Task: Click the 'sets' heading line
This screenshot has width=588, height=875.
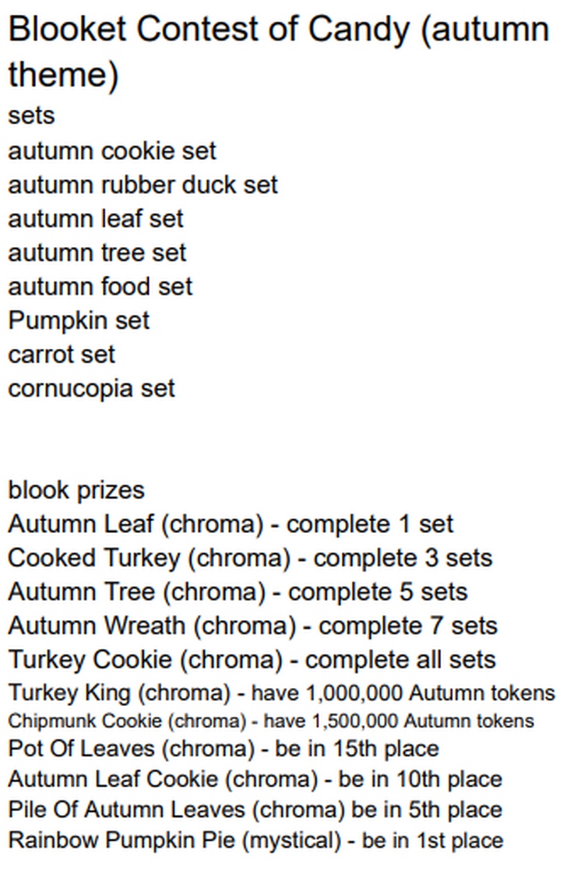Action: (31, 116)
